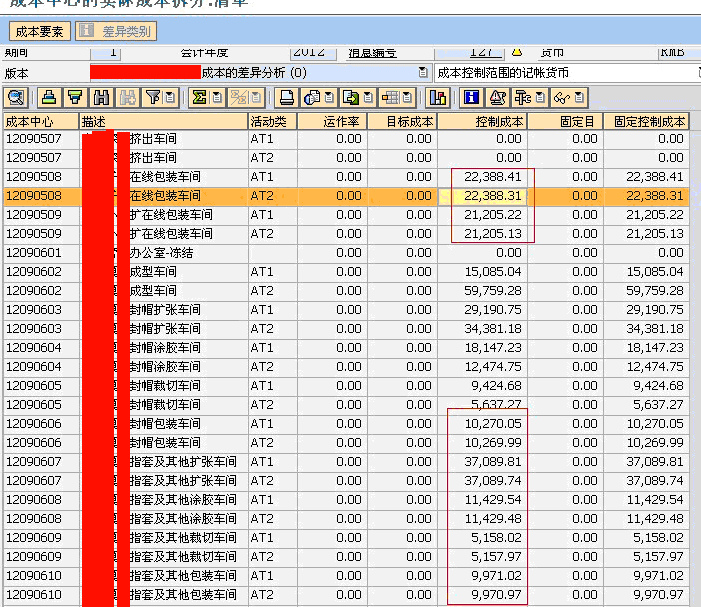
Task: Click the 差异类别 button
Action: coord(116,31)
